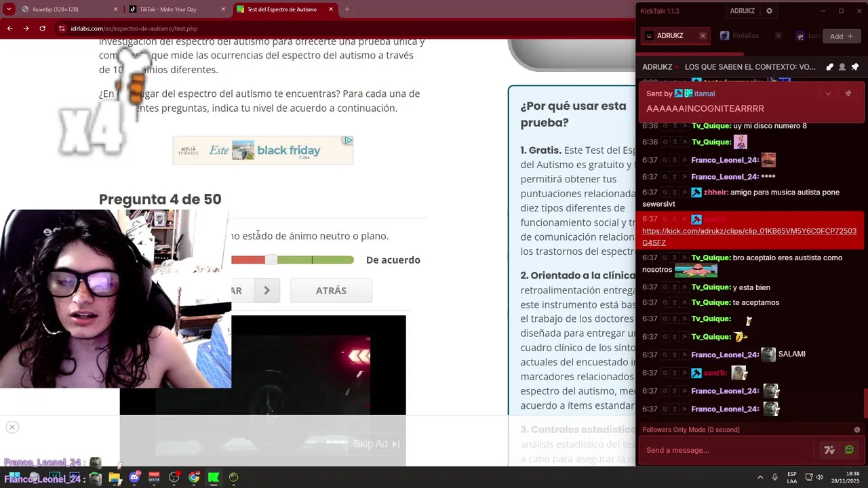Open Google Chrome from the taskbar
This screenshot has width=868, height=488.
point(194,478)
